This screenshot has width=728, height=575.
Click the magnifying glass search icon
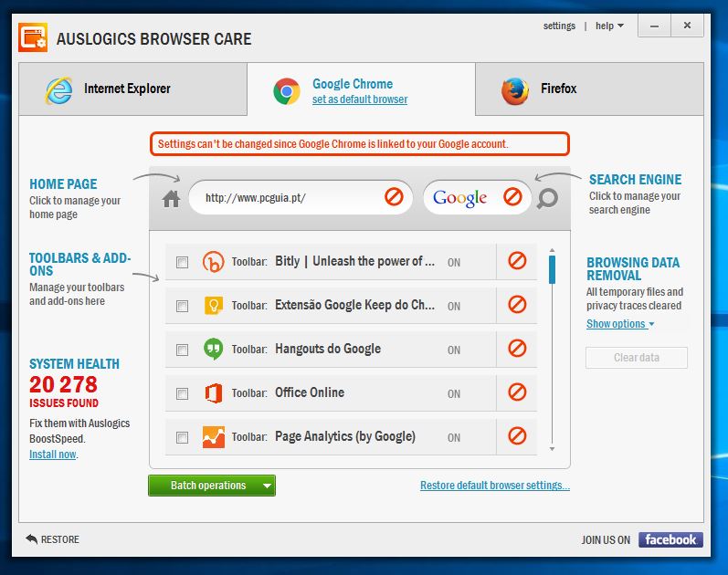(x=547, y=199)
